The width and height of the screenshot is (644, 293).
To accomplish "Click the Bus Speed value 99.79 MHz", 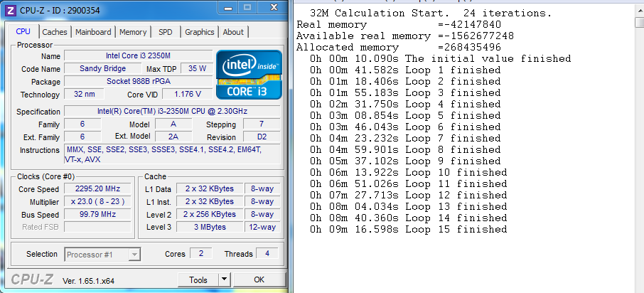I will click(97, 215).
